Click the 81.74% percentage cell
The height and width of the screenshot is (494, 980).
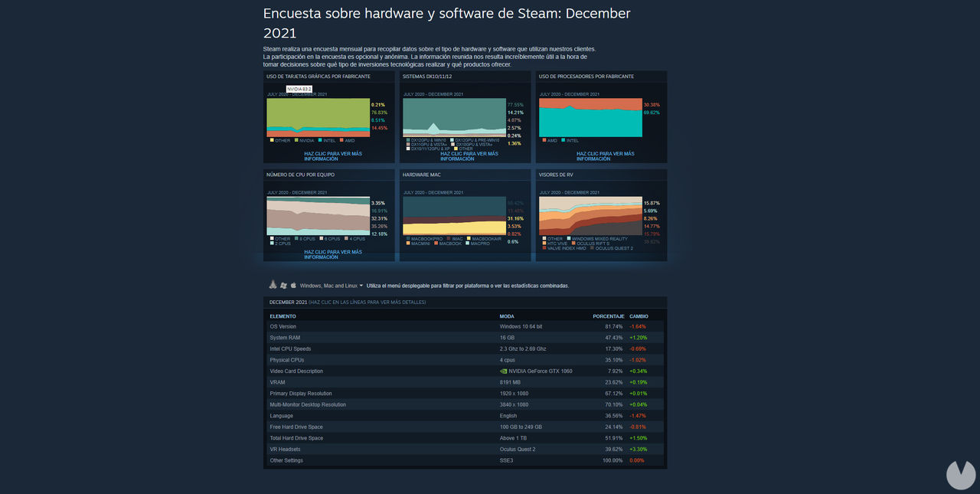614,326
